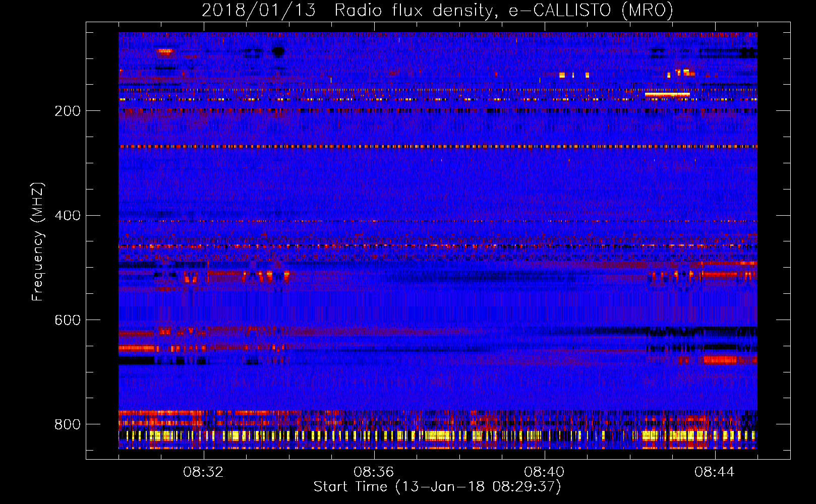Click the 08:44 time tick label
Screen dimensions: 816x504
(715, 472)
